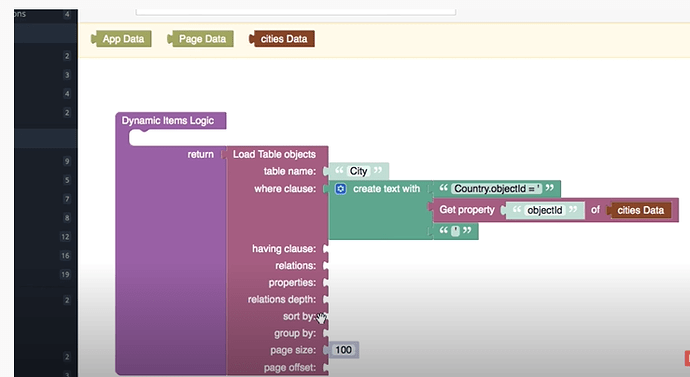The height and width of the screenshot is (377, 690).
Task: Edit the closing single-quote text block
Action: coord(455,231)
